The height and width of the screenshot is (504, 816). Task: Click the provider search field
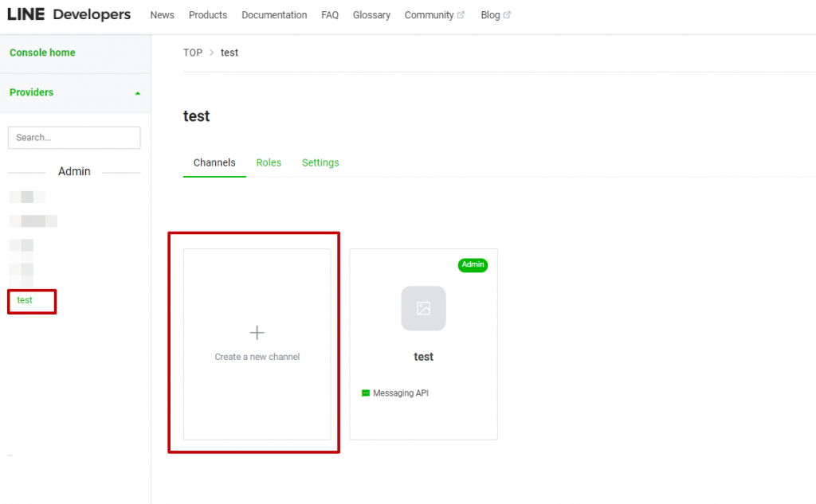(73, 137)
